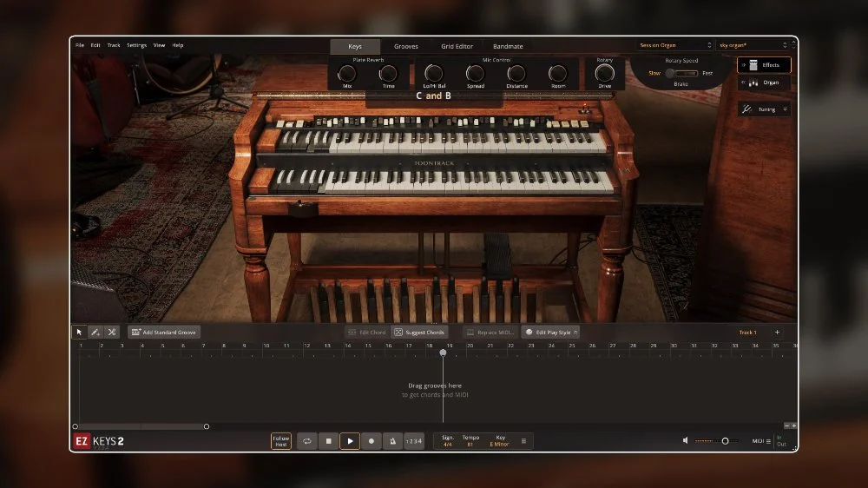Select the arrow pointer tool
Viewport: 868px width, 488px height.
(79, 332)
